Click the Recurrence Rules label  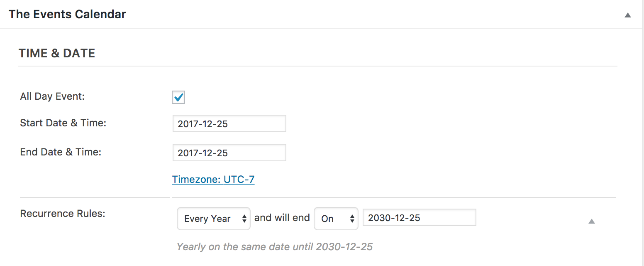point(63,214)
